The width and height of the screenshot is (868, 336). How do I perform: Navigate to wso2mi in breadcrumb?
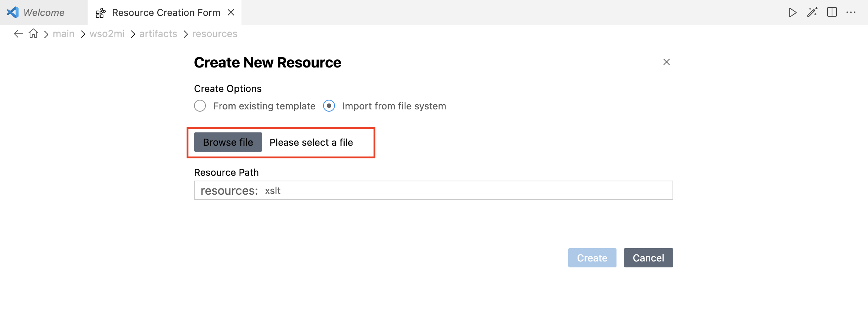tap(107, 34)
